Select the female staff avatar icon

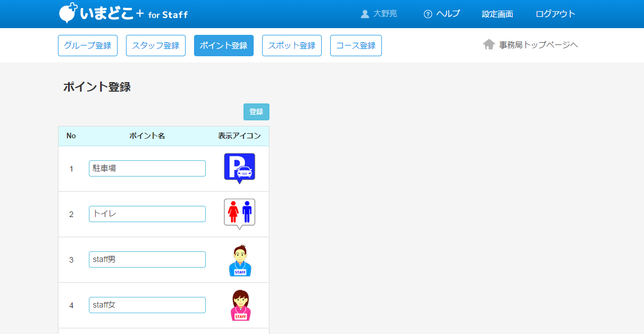click(x=240, y=306)
